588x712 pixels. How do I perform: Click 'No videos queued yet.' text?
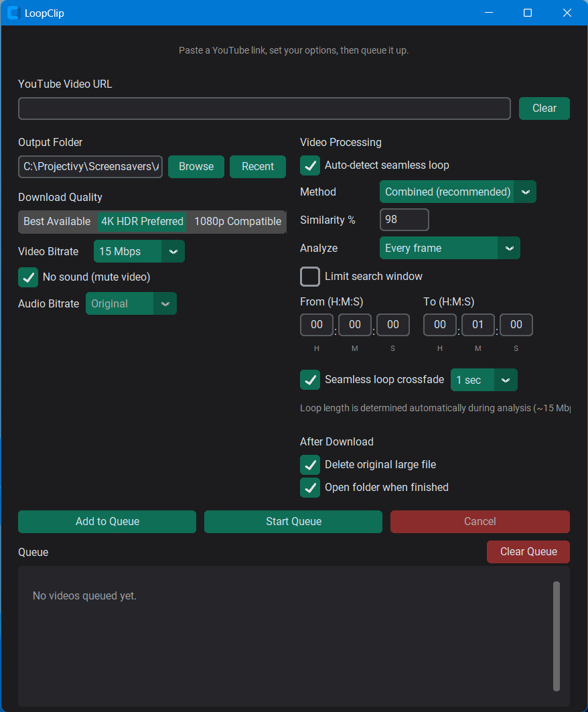(x=84, y=595)
